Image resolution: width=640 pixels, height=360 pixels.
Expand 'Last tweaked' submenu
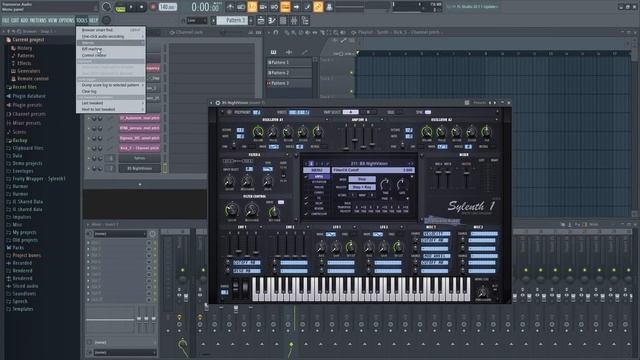(x=111, y=103)
